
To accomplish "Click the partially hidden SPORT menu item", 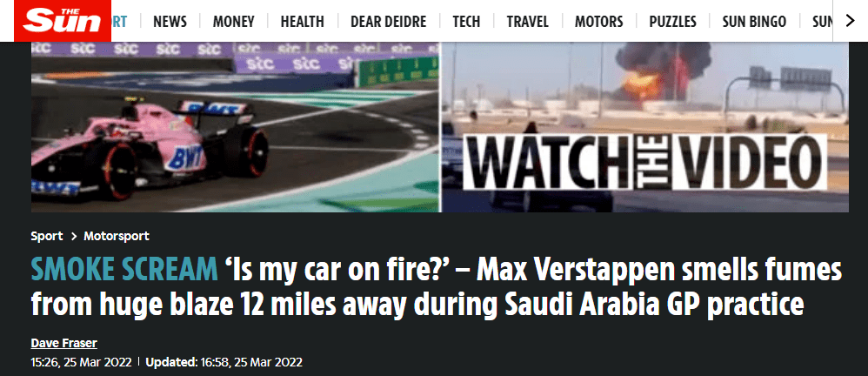I will [x=119, y=22].
